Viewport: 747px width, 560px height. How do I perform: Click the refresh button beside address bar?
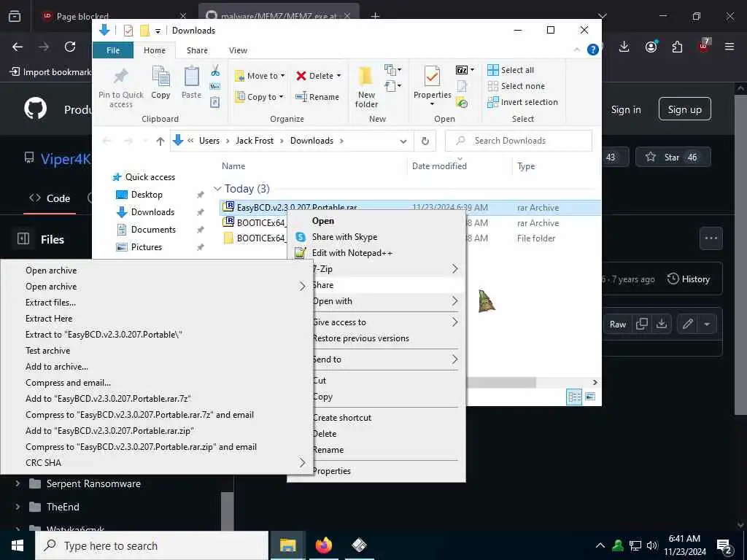click(x=425, y=141)
